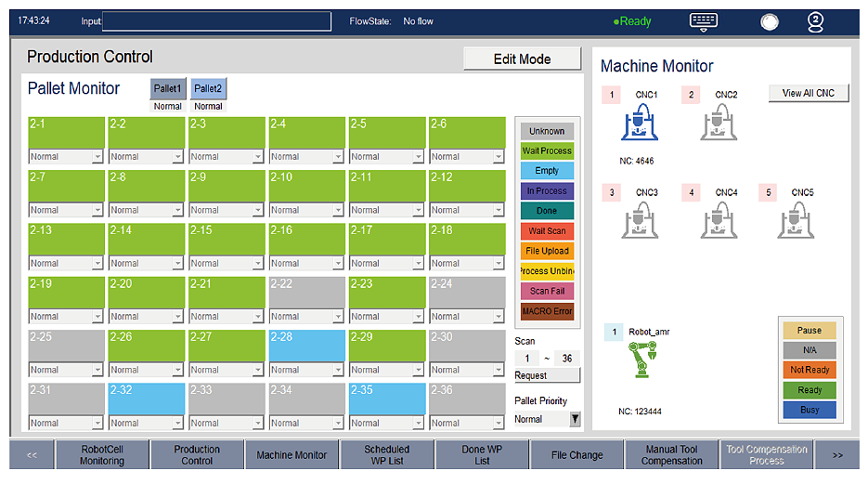
Task: Click the round white indicator in top bar
Action: click(770, 21)
